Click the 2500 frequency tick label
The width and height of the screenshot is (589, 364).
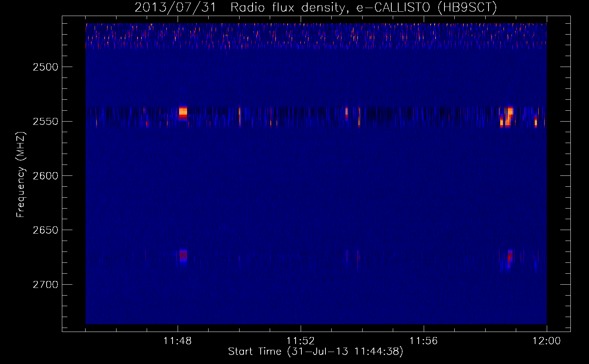tap(46, 67)
